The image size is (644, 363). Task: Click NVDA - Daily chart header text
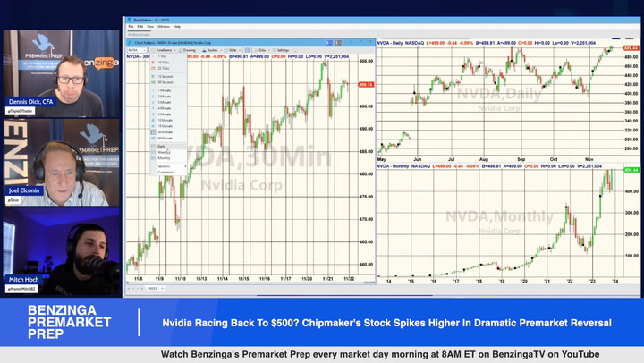tap(390, 43)
